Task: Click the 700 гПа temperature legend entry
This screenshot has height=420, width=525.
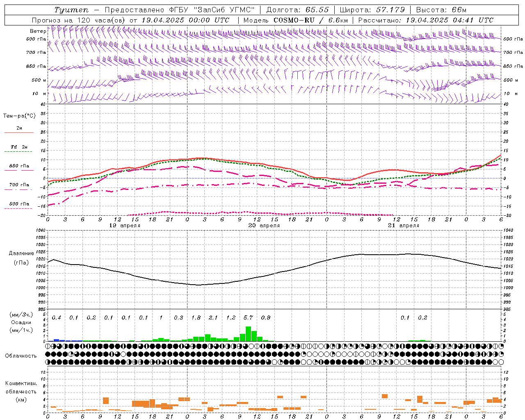Action: [19, 185]
